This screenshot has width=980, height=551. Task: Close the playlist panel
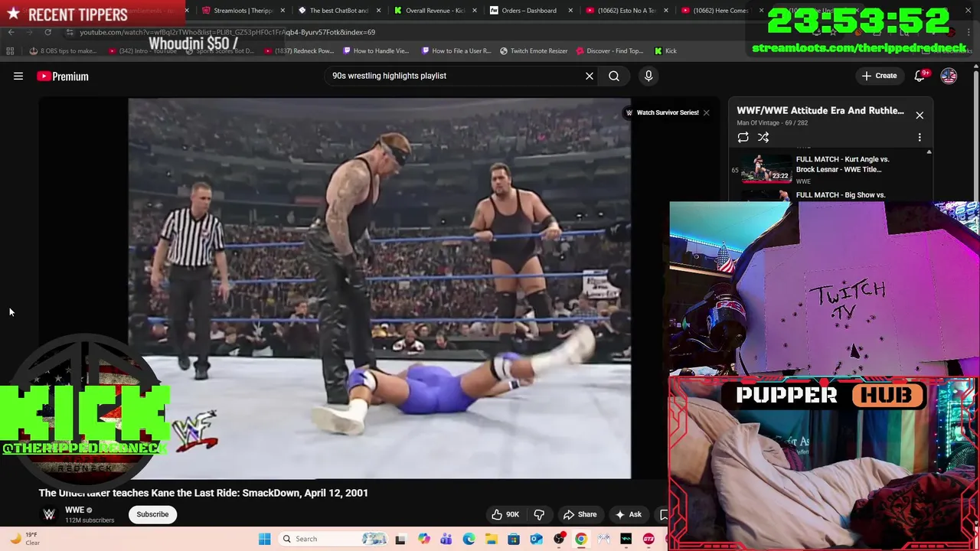click(x=920, y=115)
